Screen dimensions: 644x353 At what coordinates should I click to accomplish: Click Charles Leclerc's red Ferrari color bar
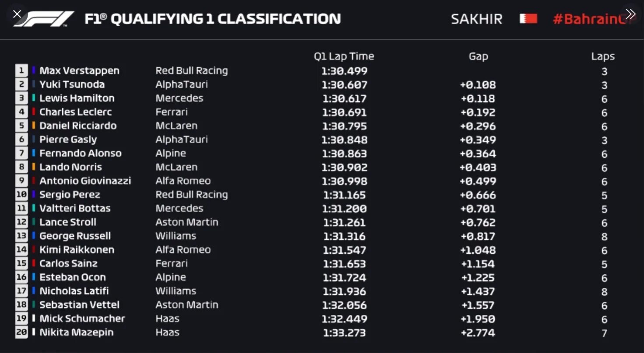tap(34, 112)
